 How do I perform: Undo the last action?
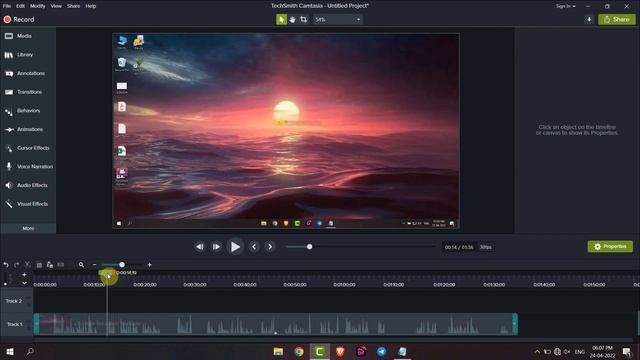click(6, 265)
